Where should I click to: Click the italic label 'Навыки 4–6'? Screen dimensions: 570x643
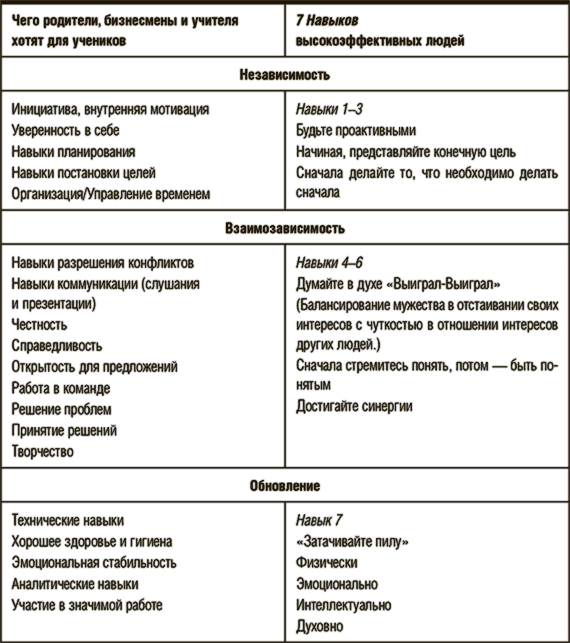[329, 263]
